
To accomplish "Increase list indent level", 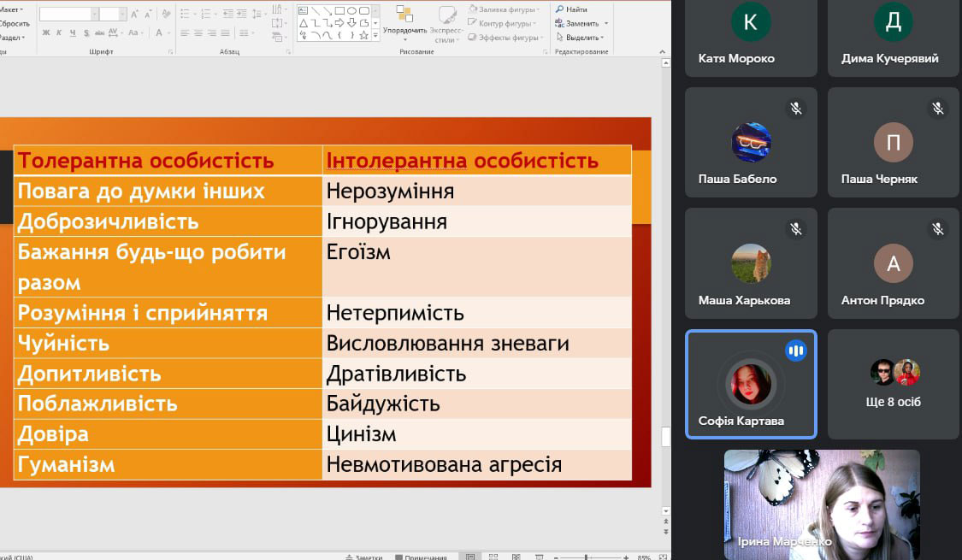I will tap(242, 15).
